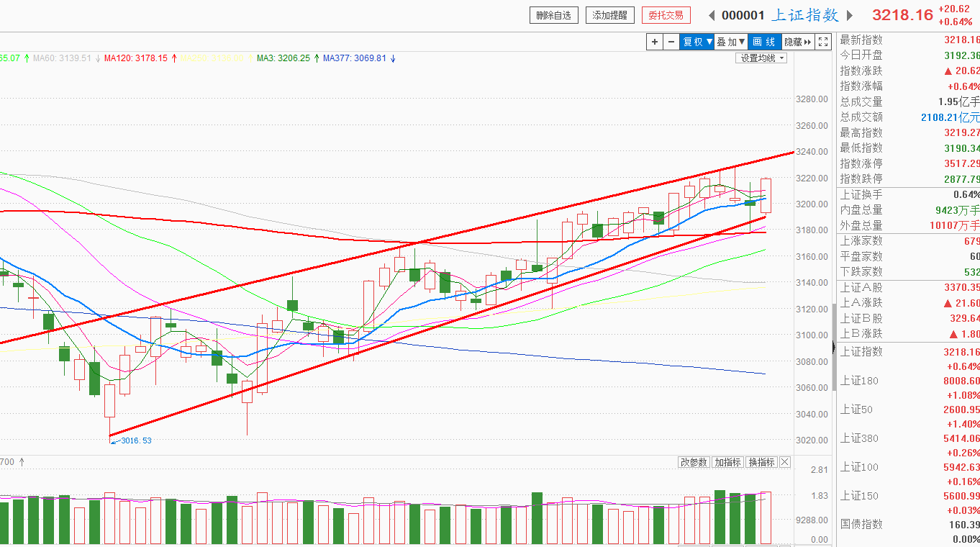The height and width of the screenshot is (547, 980).
Task: Expand the 设置均线 dropdown
Action: click(x=761, y=58)
